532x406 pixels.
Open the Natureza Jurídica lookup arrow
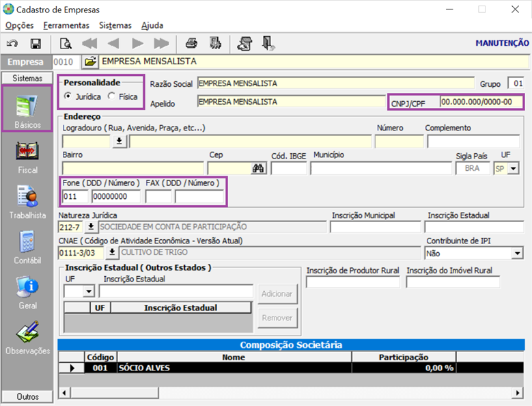91,226
